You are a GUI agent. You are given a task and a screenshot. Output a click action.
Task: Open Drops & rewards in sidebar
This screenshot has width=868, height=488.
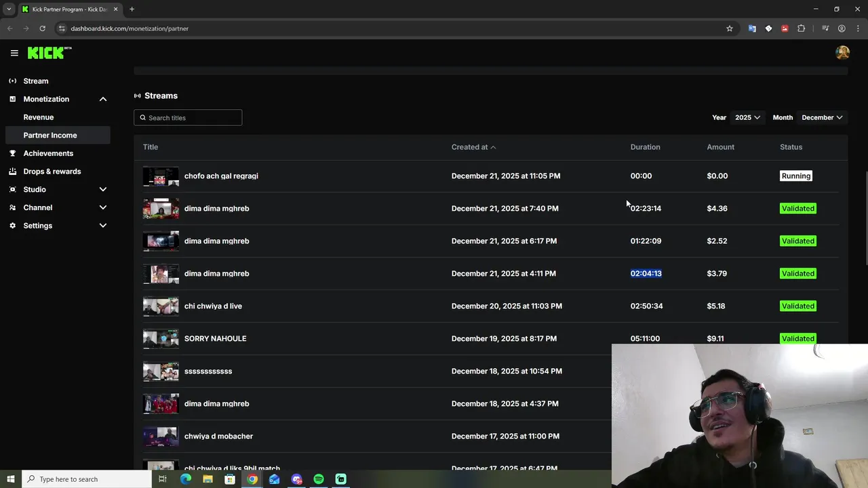tap(52, 171)
